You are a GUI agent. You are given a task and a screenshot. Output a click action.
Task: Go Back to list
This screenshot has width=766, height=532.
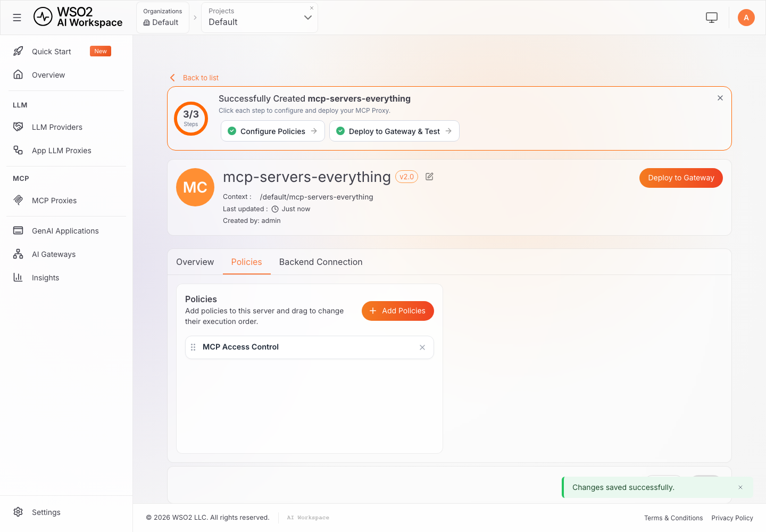(194, 78)
